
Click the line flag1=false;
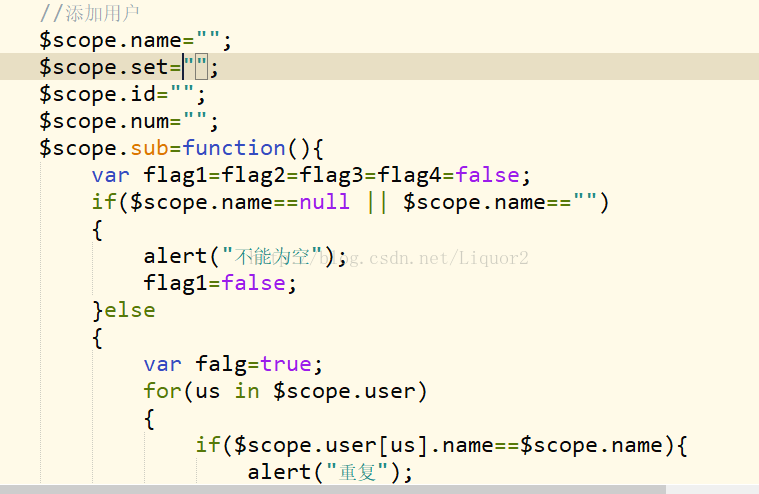tap(220, 283)
